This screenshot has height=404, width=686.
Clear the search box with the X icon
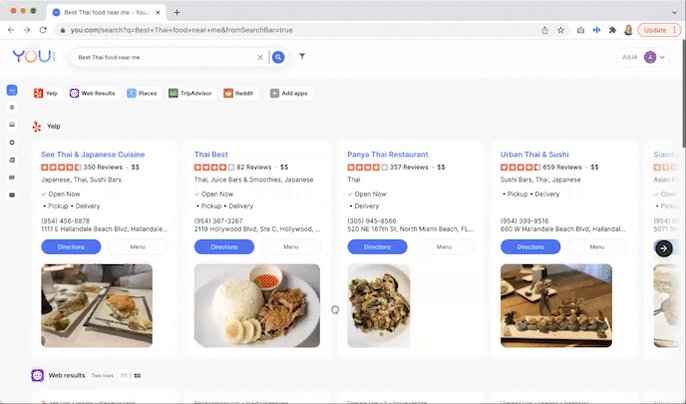click(x=260, y=57)
